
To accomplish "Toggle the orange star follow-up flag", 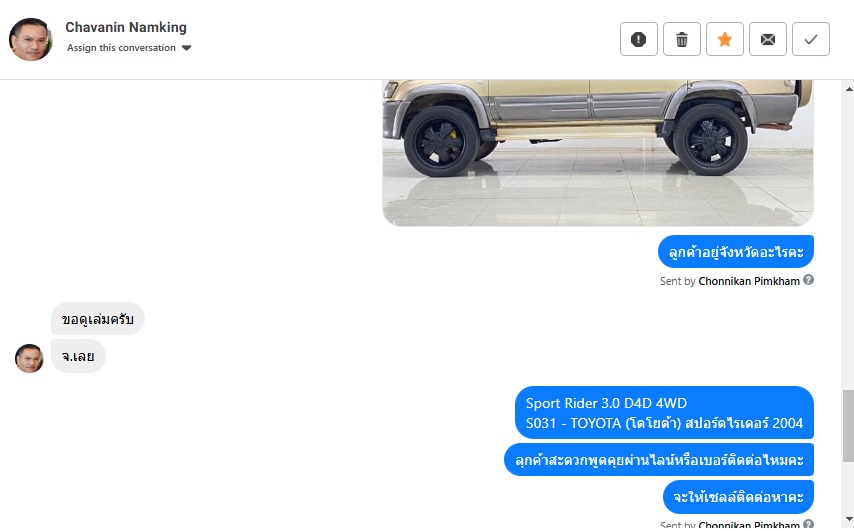I will (x=724, y=39).
